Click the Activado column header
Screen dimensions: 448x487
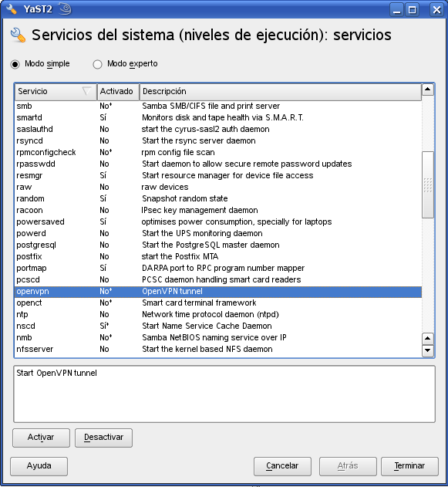coord(118,91)
